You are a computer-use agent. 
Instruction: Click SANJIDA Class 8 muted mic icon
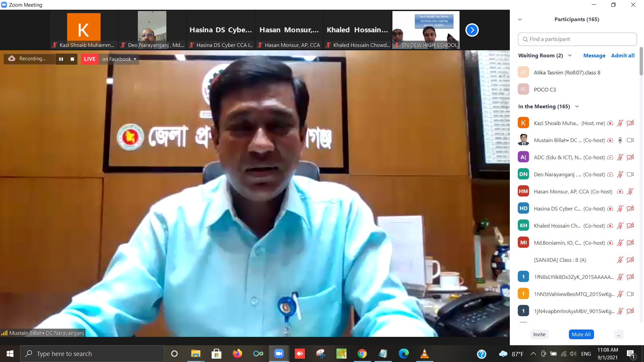pyautogui.click(x=620, y=260)
